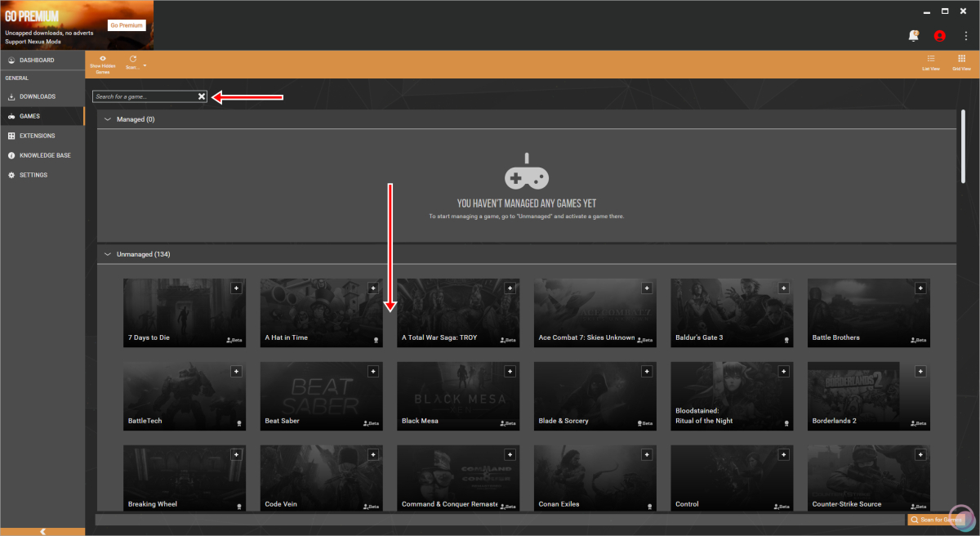
Task: Collapse the Managed (0) section
Action: 107,119
